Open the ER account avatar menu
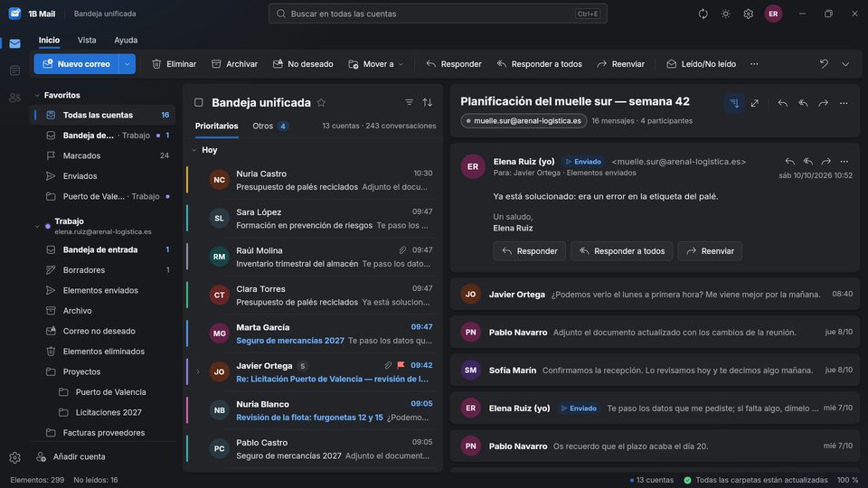Image resolution: width=868 pixels, height=488 pixels. point(773,14)
